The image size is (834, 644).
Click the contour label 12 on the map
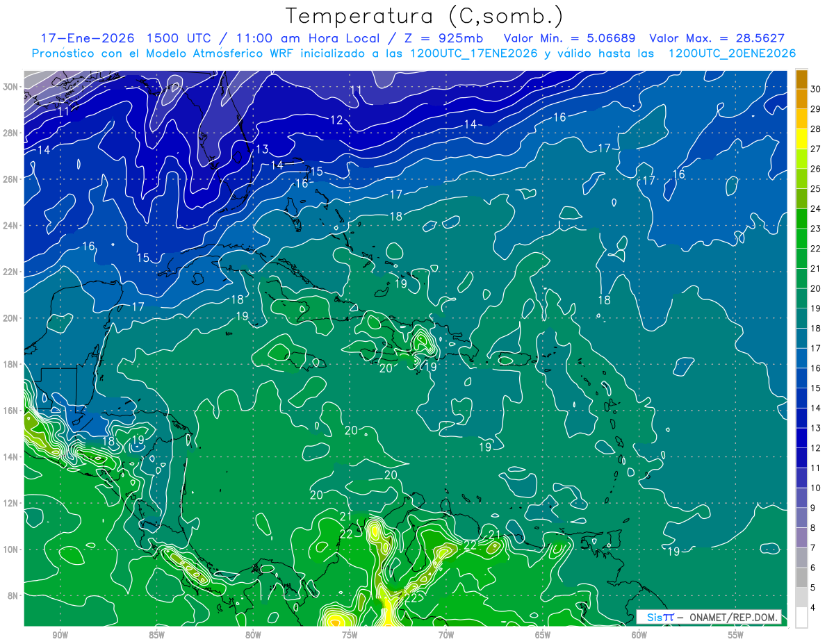(336, 120)
